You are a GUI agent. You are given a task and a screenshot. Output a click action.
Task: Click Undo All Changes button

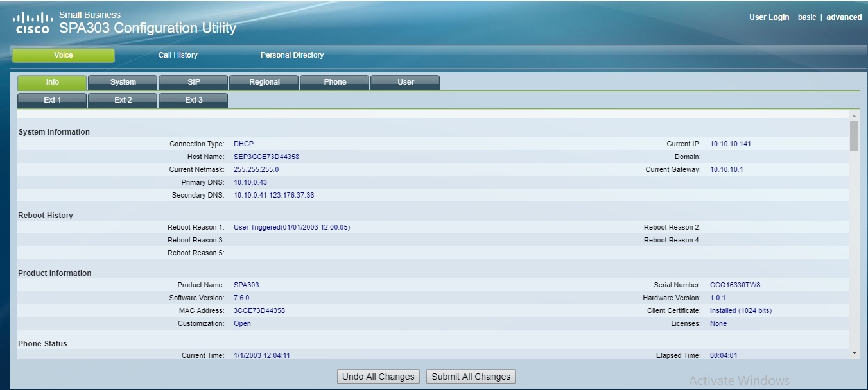378,377
